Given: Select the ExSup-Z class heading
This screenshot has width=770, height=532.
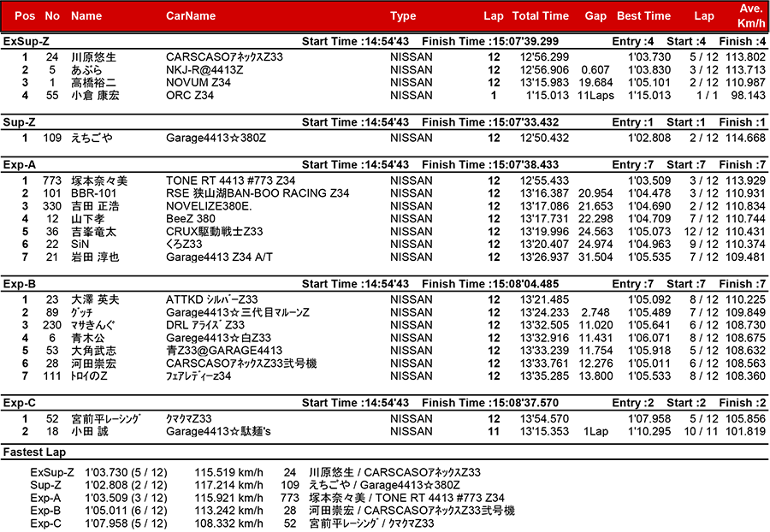Looking at the screenshot, I should click(x=27, y=41).
